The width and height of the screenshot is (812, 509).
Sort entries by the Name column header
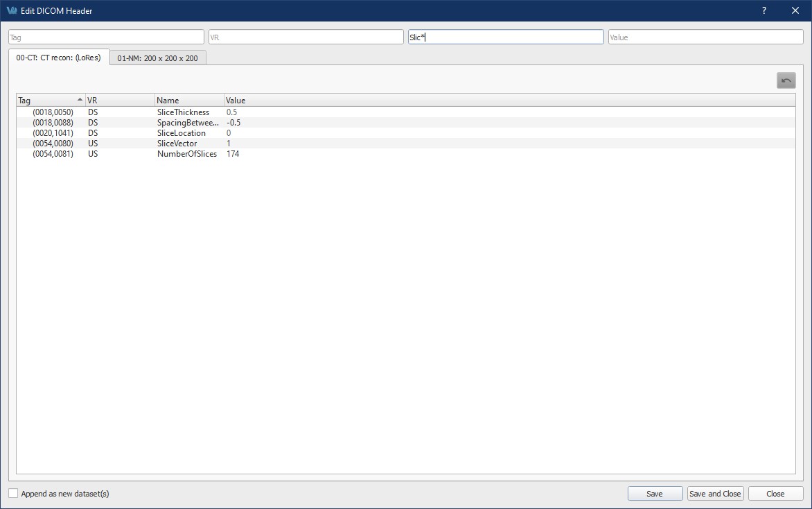(187, 99)
